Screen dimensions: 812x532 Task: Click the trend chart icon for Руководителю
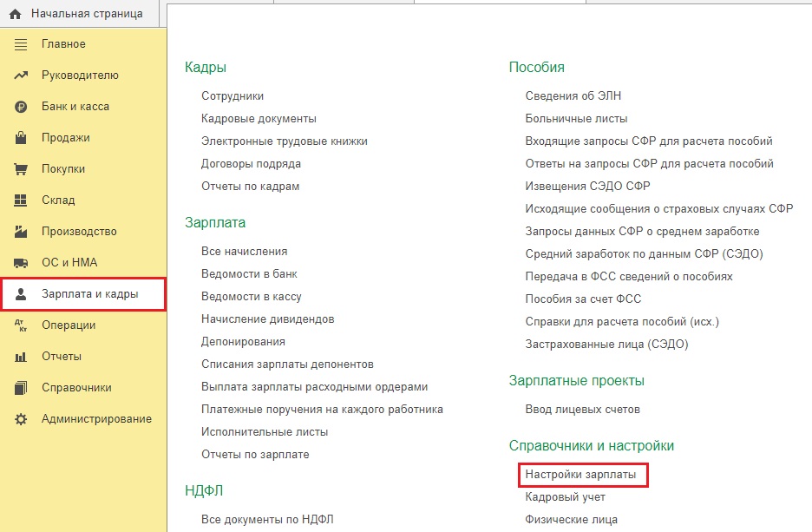click(x=21, y=76)
